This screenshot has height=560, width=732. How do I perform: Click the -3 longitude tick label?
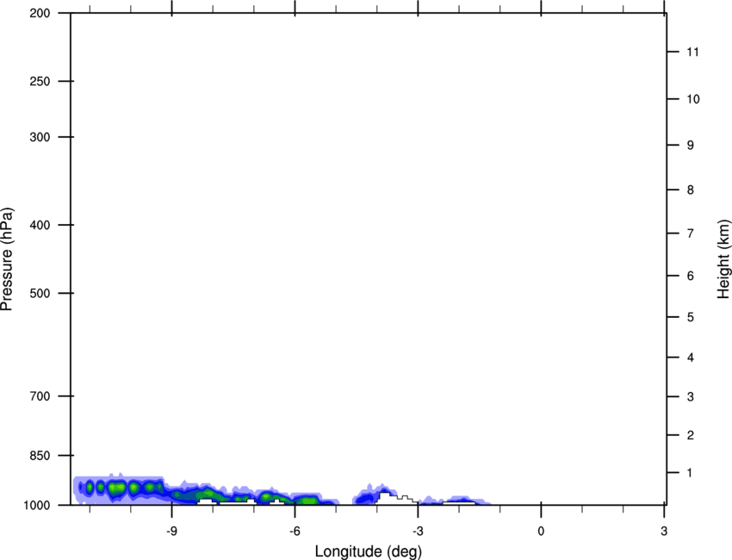pos(418,532)
